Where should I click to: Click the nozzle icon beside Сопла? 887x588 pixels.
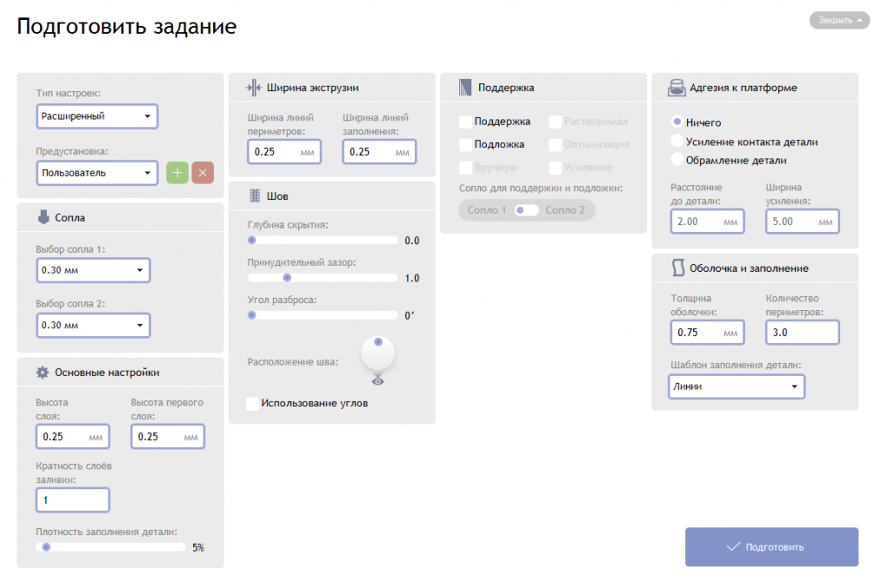(43, 217)
